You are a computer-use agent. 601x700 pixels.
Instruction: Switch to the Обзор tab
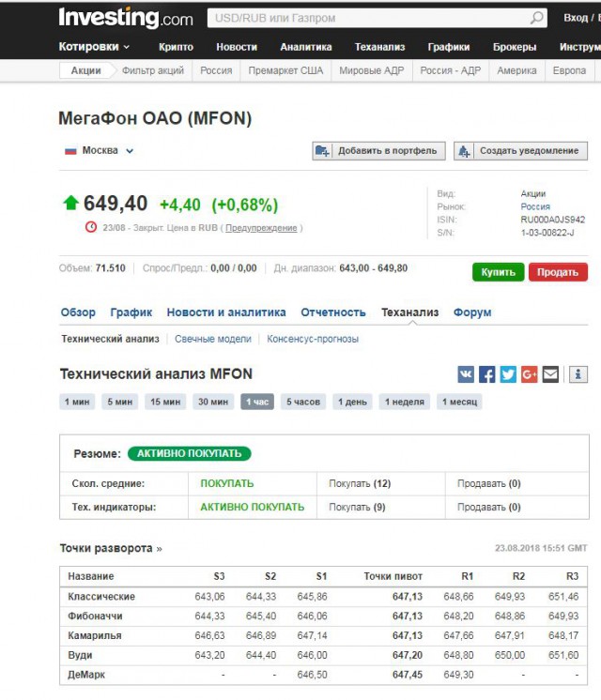78,312
